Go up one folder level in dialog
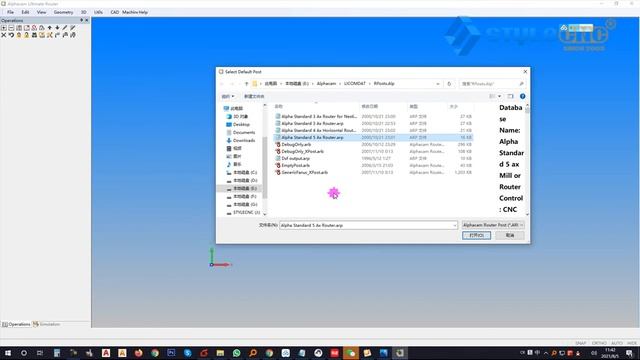 (x=246, y=84)
